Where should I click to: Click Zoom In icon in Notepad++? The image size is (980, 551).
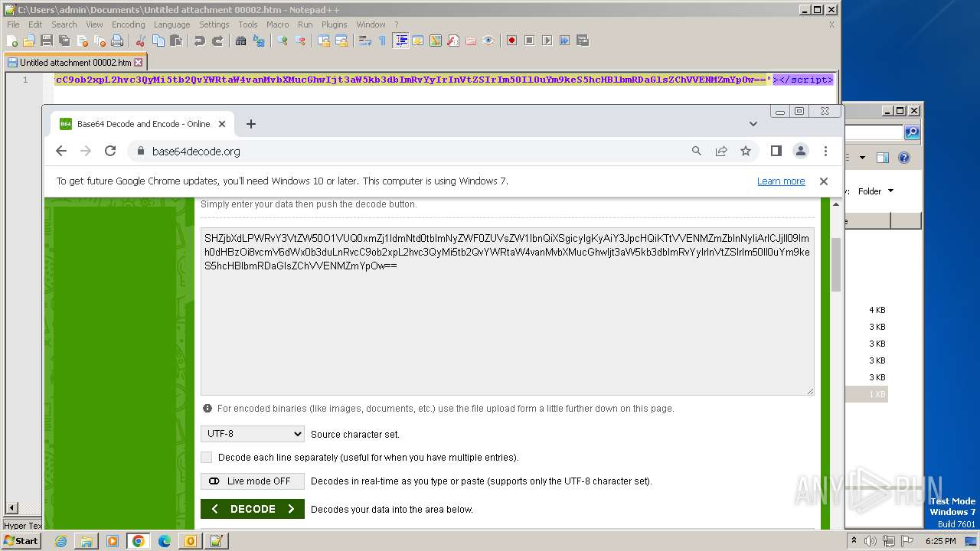[282, 41]
